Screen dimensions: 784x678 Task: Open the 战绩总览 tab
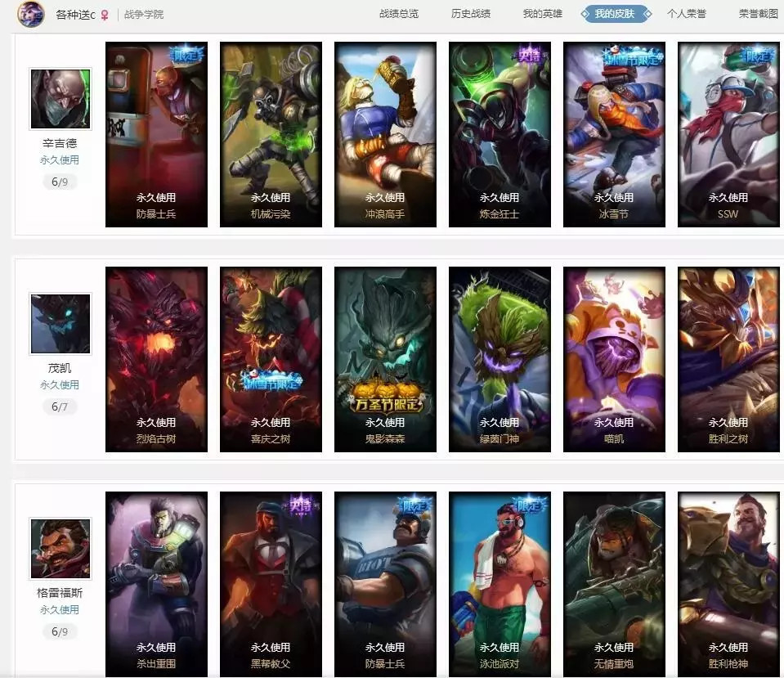click(398, 14)
